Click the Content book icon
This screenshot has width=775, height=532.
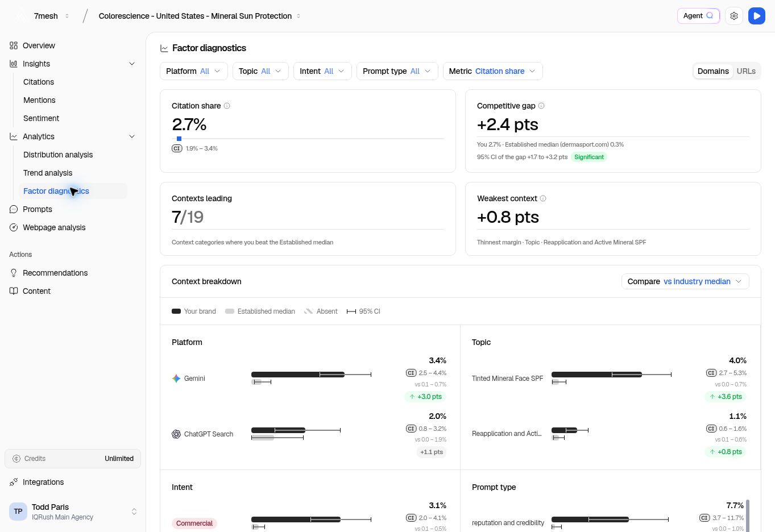[14, 291]
